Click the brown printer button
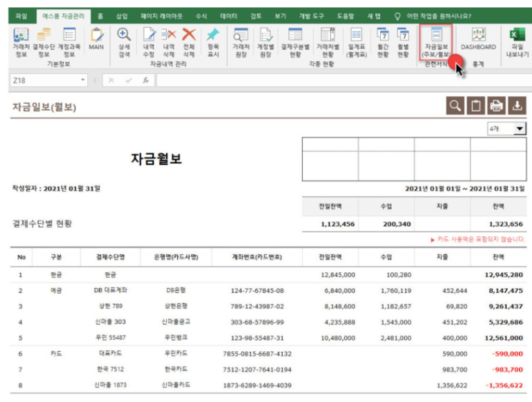The image size is (532, 402). (496, 105)
